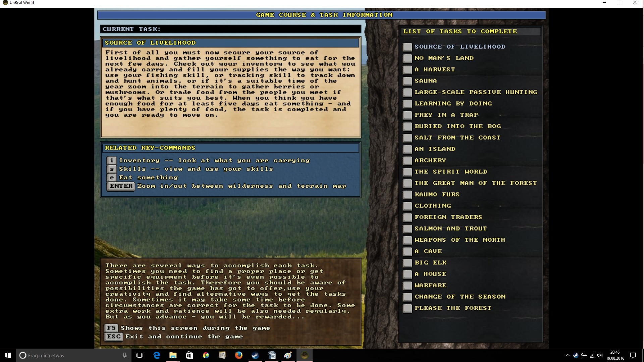Tick the Large-Scale Passive Hunting checkbox

407,93
